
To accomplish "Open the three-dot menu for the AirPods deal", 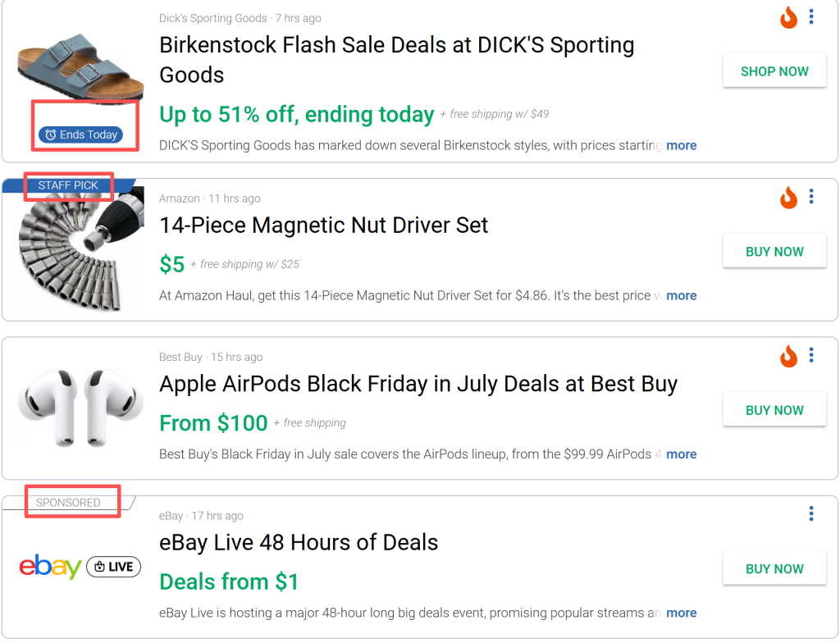I will coord(811,355).
